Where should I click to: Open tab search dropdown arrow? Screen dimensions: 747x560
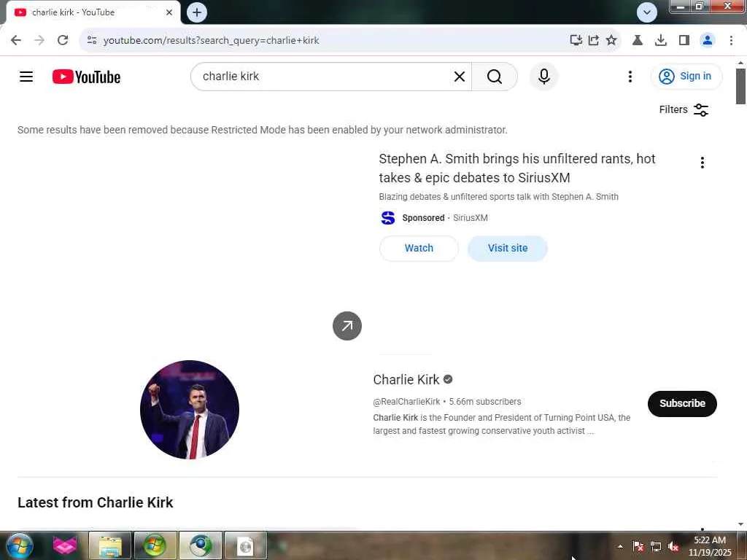click(646, 12)
